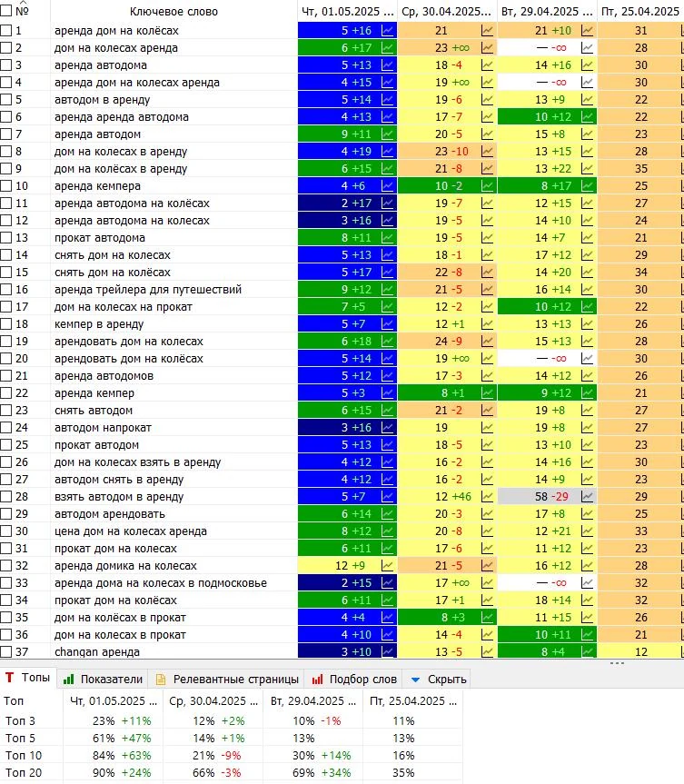Click the Чт, 01.05.2025 column header
This screenshot has height=784, width=684.
point(348,12)
